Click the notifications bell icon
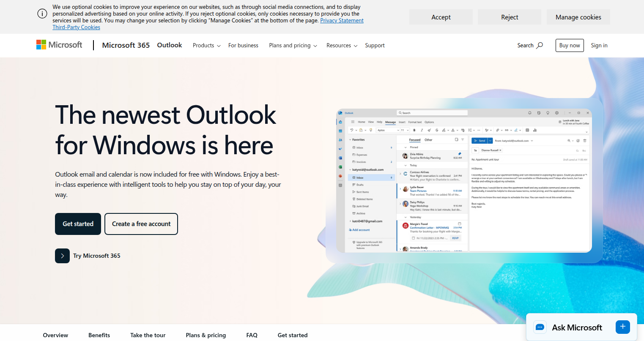The image size is (644, 341). 529,113
